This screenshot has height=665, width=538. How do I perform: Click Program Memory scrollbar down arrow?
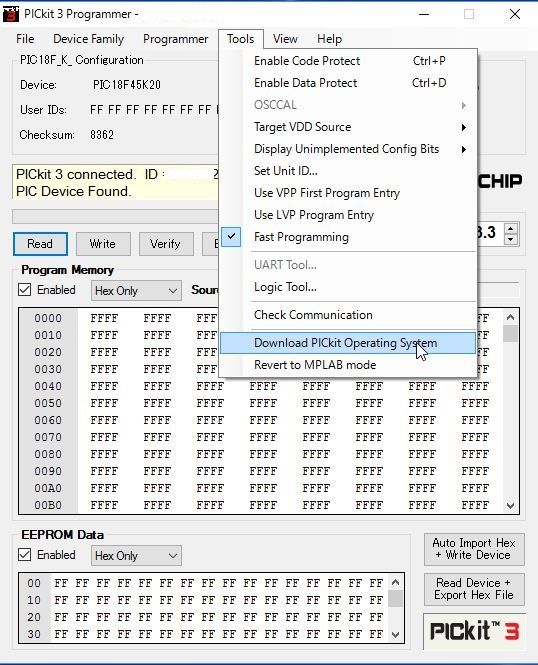(510, 506)
